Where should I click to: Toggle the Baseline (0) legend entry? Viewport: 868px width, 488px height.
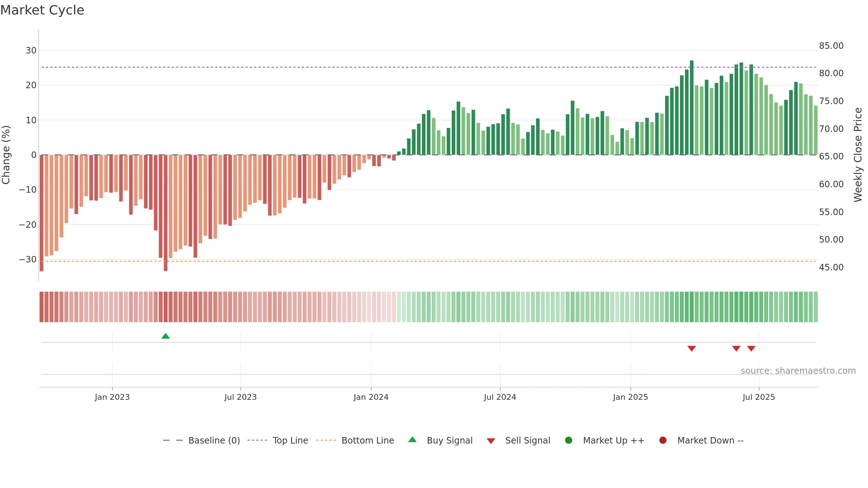[201, 440]
